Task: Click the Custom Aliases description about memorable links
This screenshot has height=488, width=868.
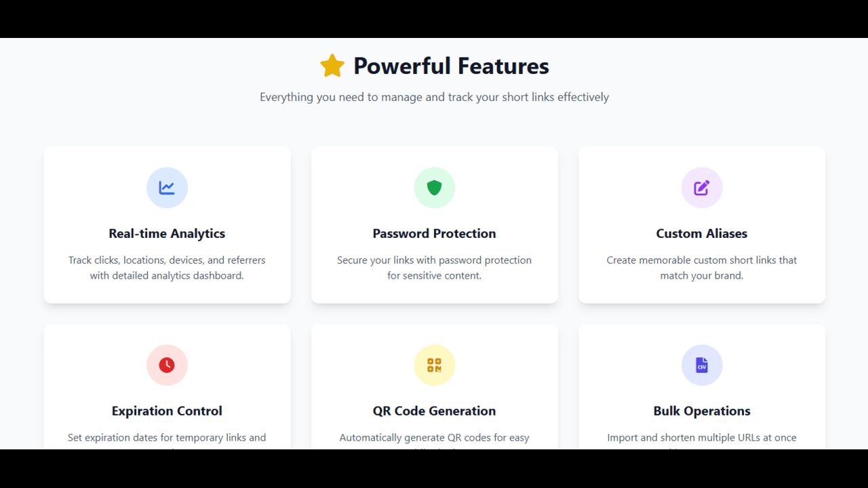Action: pos(701,268)
